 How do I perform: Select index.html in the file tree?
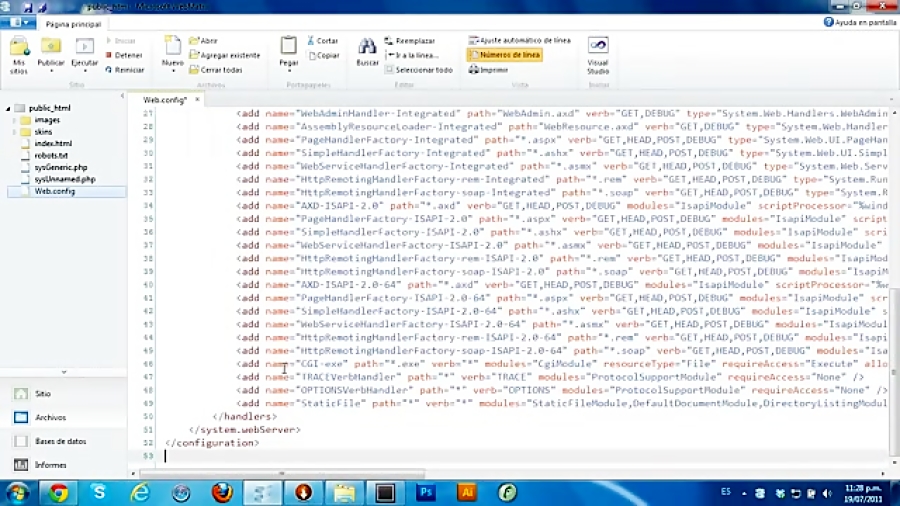tap(53, 143)
